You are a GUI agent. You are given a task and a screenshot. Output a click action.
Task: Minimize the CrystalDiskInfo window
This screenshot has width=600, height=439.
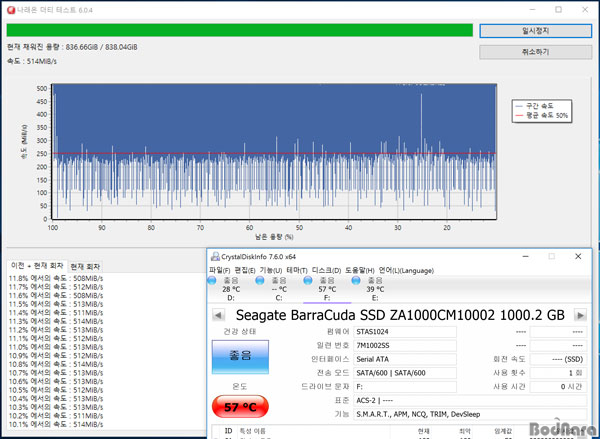526,256
